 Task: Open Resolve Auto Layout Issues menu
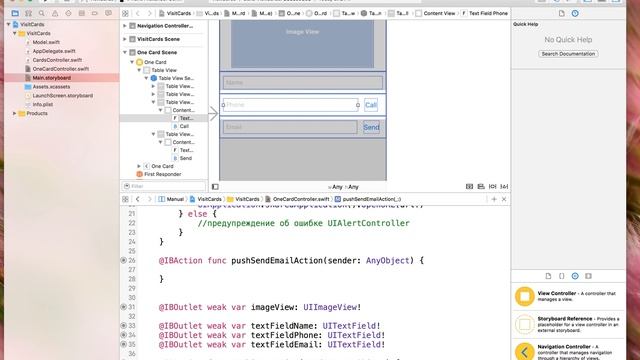(x=504, y=187)
